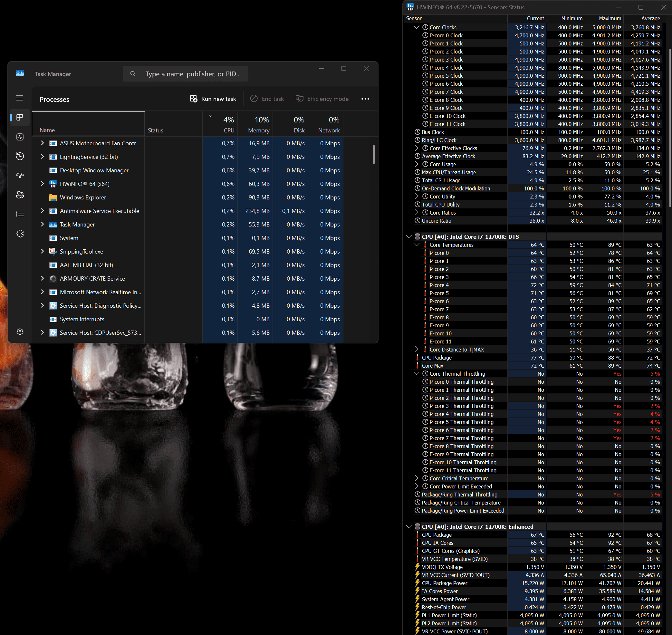672x635 pixels.
Task: Sort processes by CPU column
Action: click(220, 124)
